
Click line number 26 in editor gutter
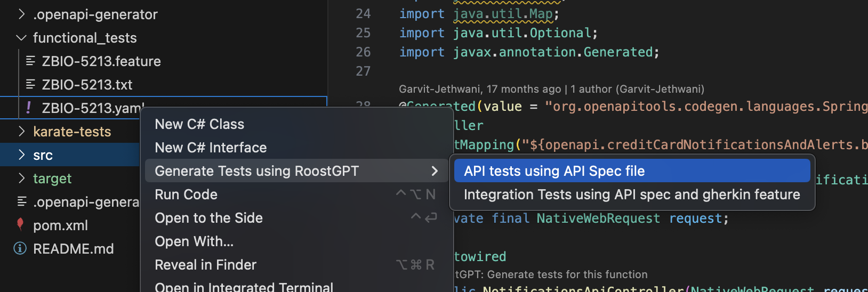tap(363, 52)
